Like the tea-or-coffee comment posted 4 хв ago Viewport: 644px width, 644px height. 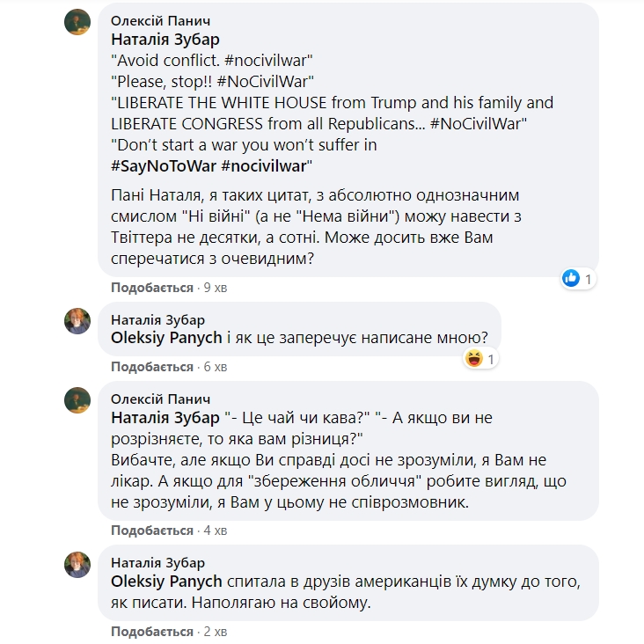click(152, 531)
